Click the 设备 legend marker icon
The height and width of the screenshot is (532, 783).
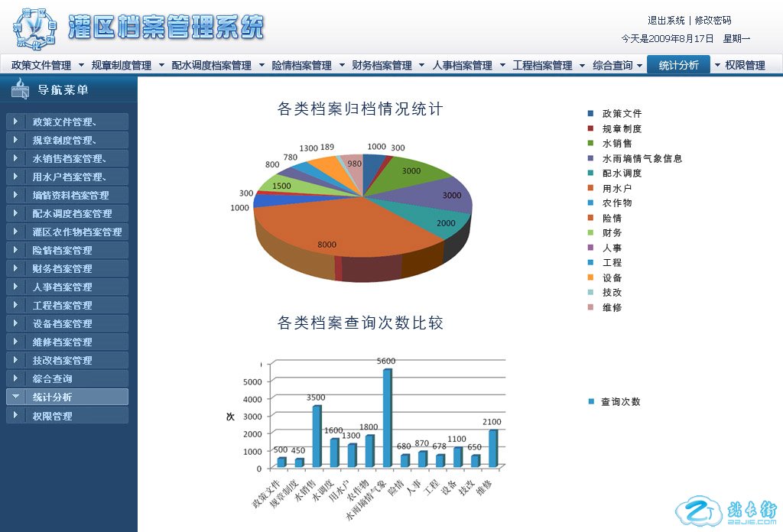point(590,277)
